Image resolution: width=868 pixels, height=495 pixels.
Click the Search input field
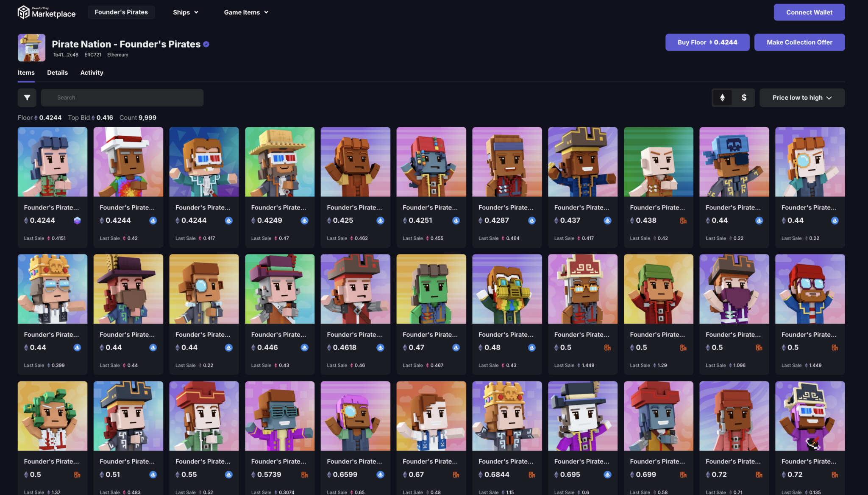tap(122, 98)
